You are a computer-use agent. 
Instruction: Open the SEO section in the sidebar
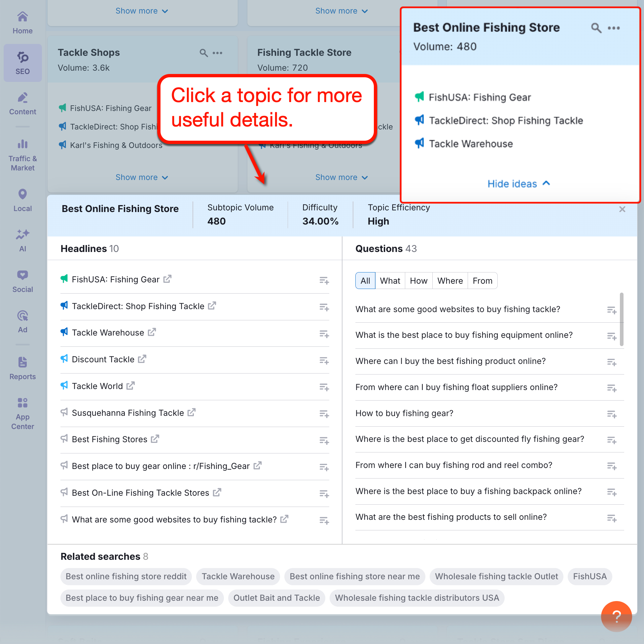click(22, 62)
